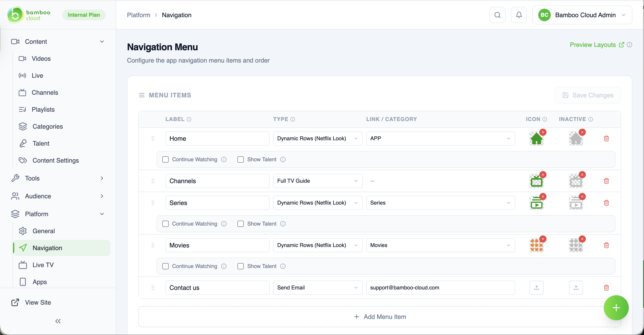The height and width of the screenshot is (335, 644).
Task: Expand the Tools sidebar section
Action: coord(57,178)
